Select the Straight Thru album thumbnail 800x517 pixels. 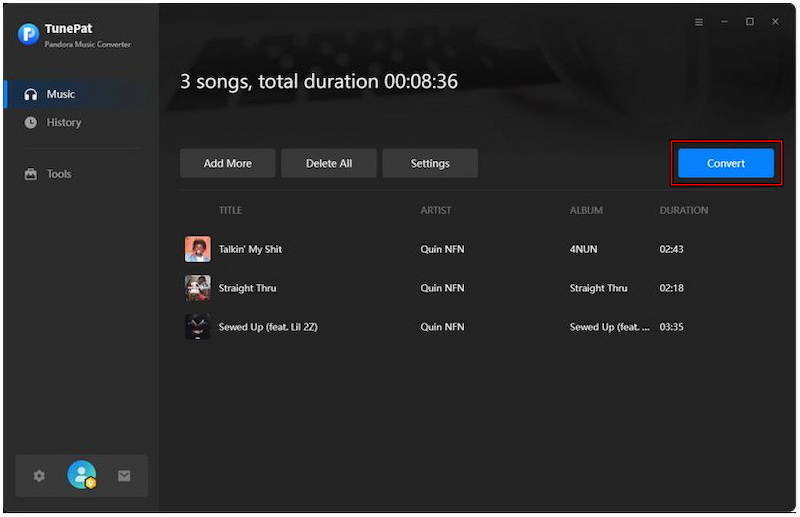(x=197, y=288)
